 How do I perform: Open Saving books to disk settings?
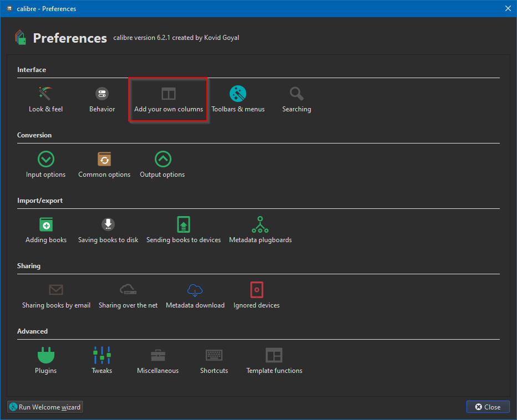(108, 231)
